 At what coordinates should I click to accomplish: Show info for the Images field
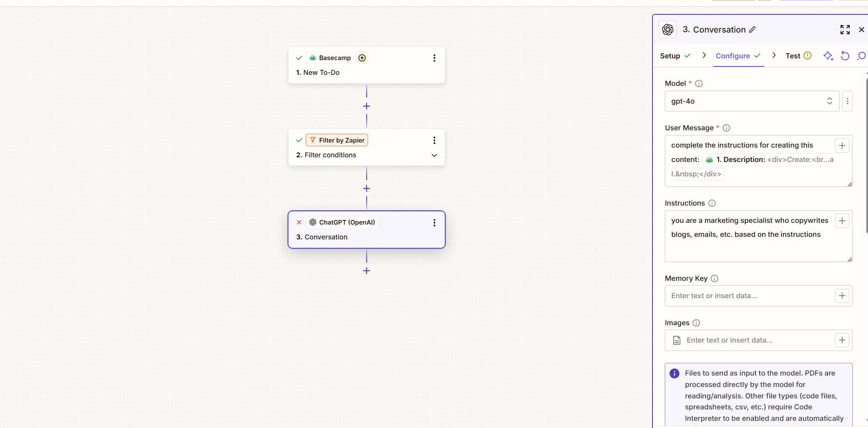pos(696,323)
